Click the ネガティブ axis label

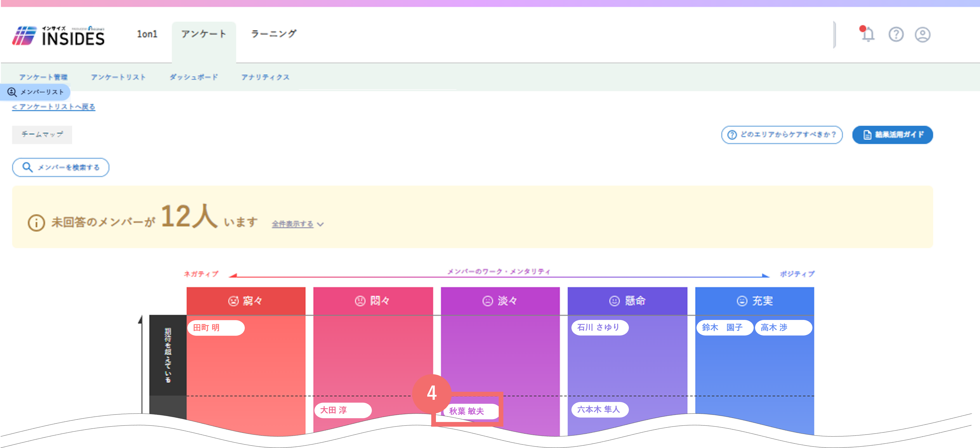coord(201,274)
